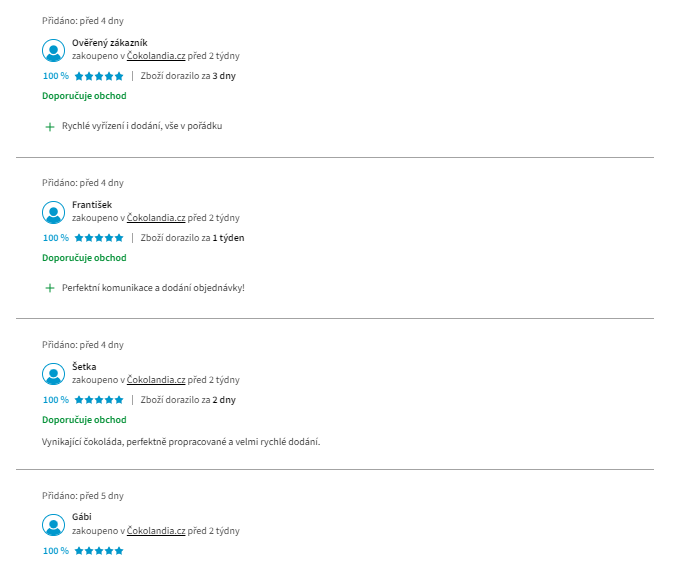Click 'Doporučuje obchod' in František's review
The height and width of the screenshot is (562, 690).
point(84,258)
